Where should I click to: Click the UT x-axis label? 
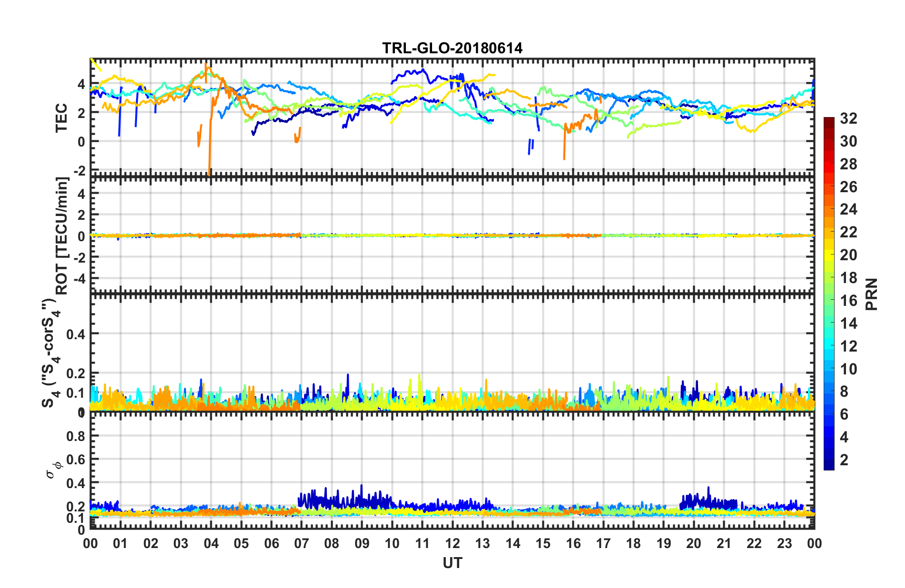pyautogui.click(x=452, y=563)
